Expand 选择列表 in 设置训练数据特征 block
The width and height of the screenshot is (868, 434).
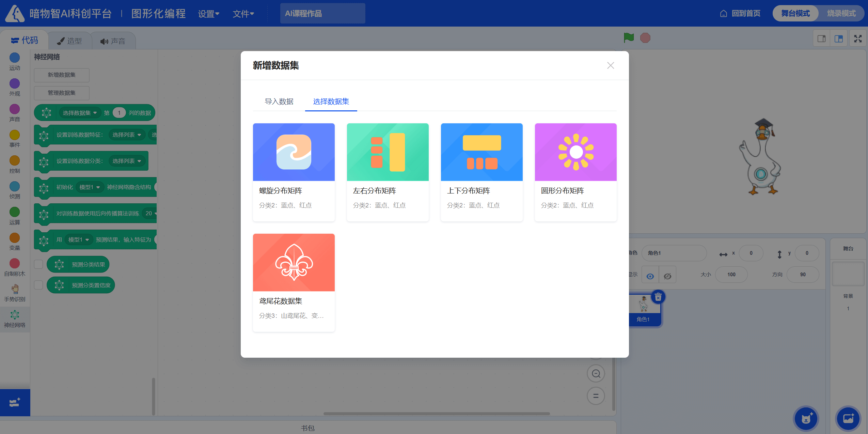pos(127,135)
